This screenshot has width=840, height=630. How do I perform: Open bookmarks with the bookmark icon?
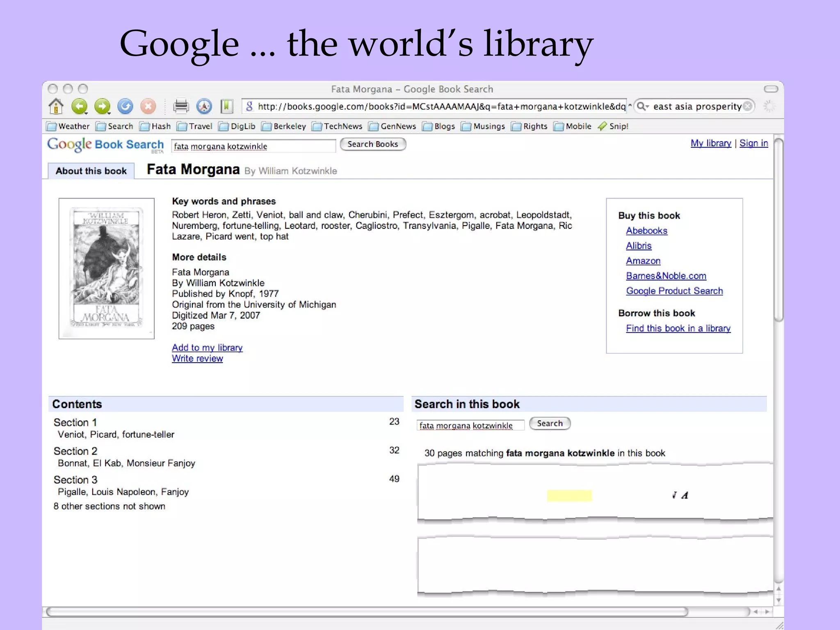pyautogui.click(x=227, y=106)
